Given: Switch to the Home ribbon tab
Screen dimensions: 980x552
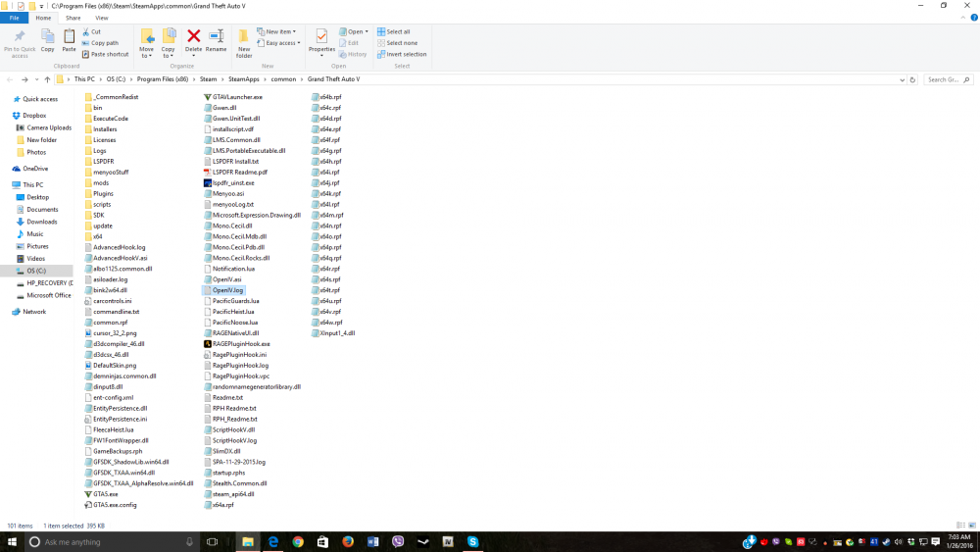Looking at the screenshot, I should [43, 18].
